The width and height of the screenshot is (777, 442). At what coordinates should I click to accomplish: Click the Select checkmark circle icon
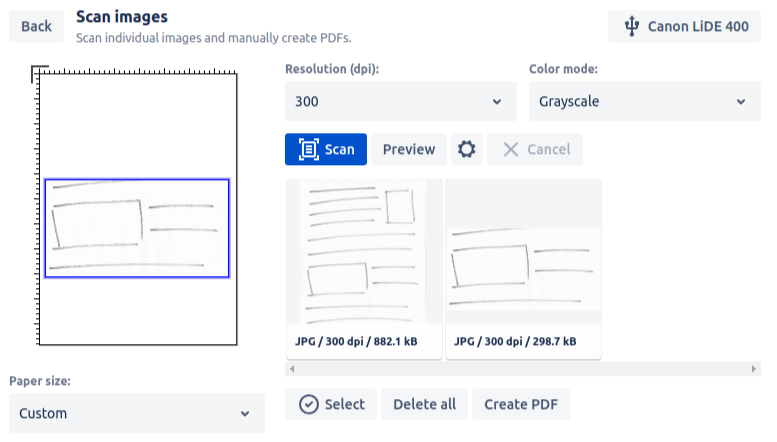tap(309, 404)
